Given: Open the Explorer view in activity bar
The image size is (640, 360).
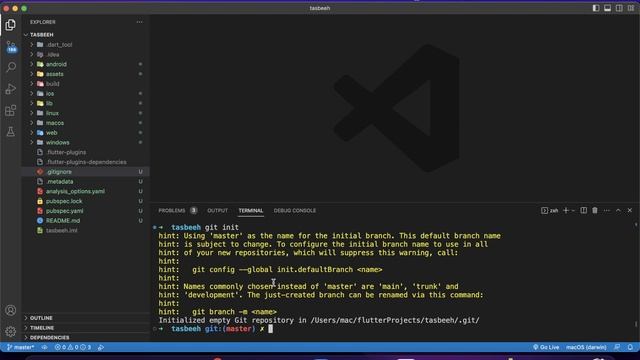Looking at the screenshot, I should click(11, 25).
